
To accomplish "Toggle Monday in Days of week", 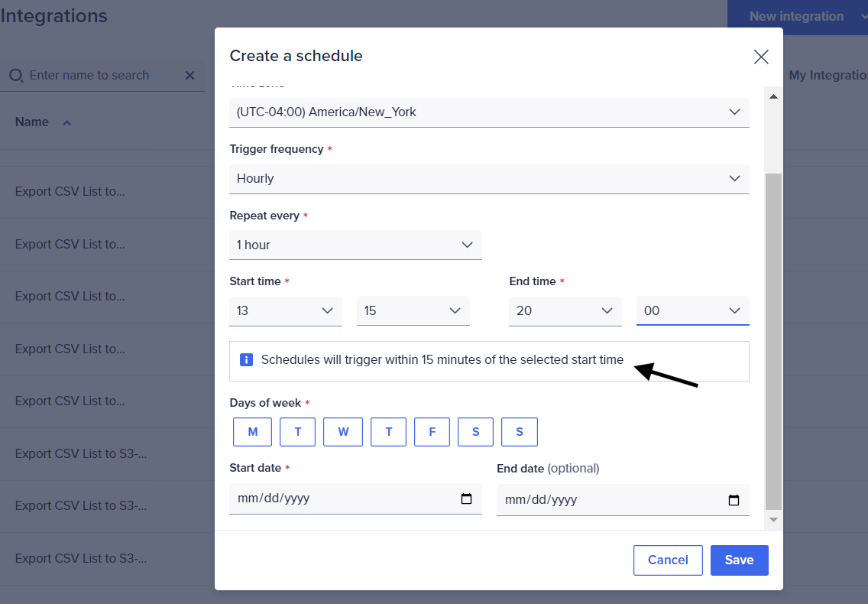I will coord(252,431).
